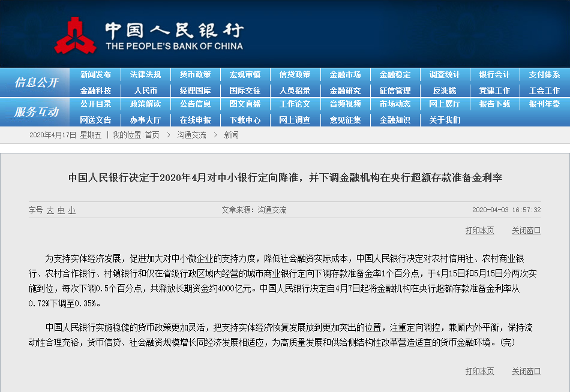570x392 pixels.
Task: Select 网上调查 menu item
Action: [295, 120]
